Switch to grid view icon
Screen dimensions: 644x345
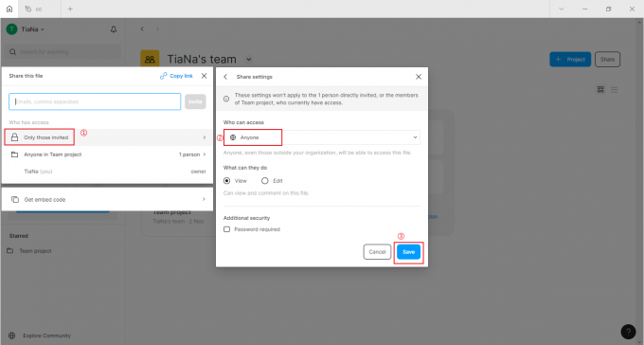pyautogui.click(x=600, y=89)
